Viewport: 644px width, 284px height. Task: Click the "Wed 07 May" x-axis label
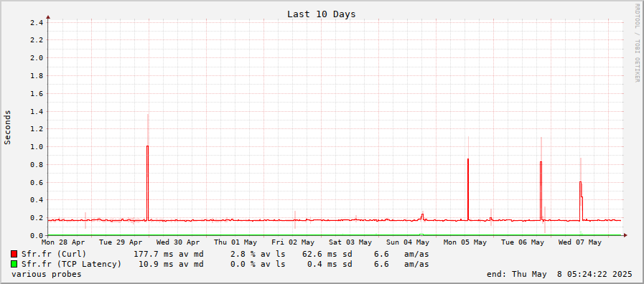pyautogui.click(x=580, y=242)
